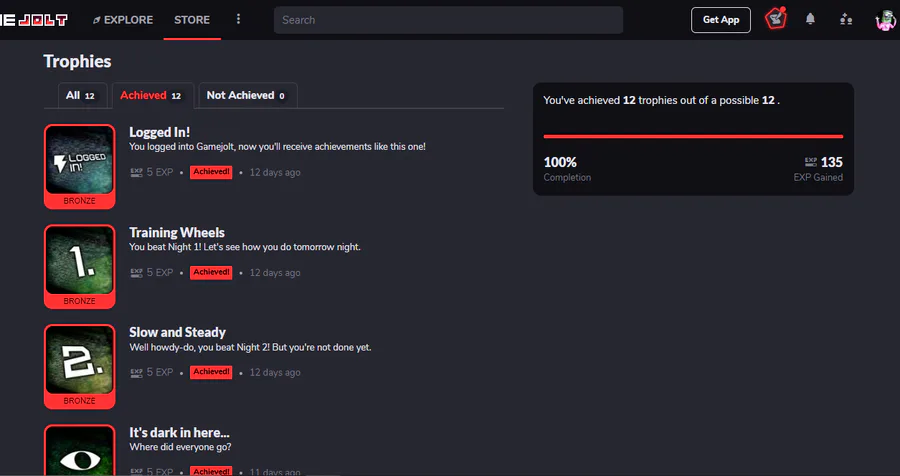Open the Explore page
The width and height of the screenshot is (900, 476).
tap(123, 20)
